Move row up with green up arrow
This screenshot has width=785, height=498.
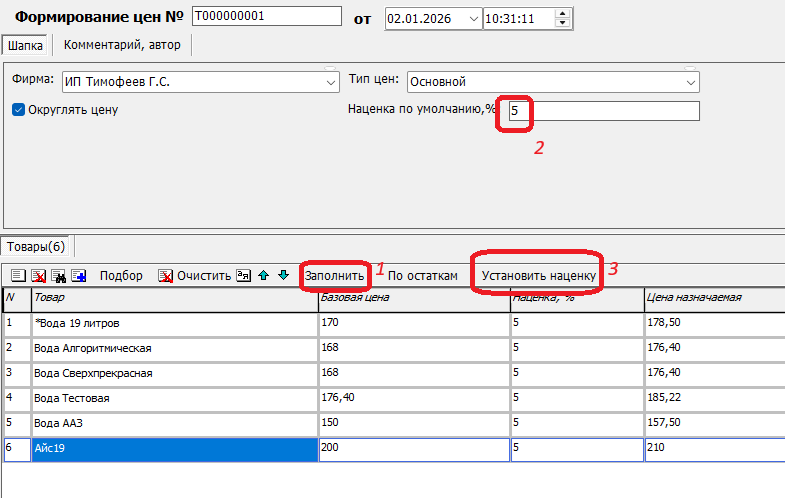pyautogui.click(x=264, y=275)
